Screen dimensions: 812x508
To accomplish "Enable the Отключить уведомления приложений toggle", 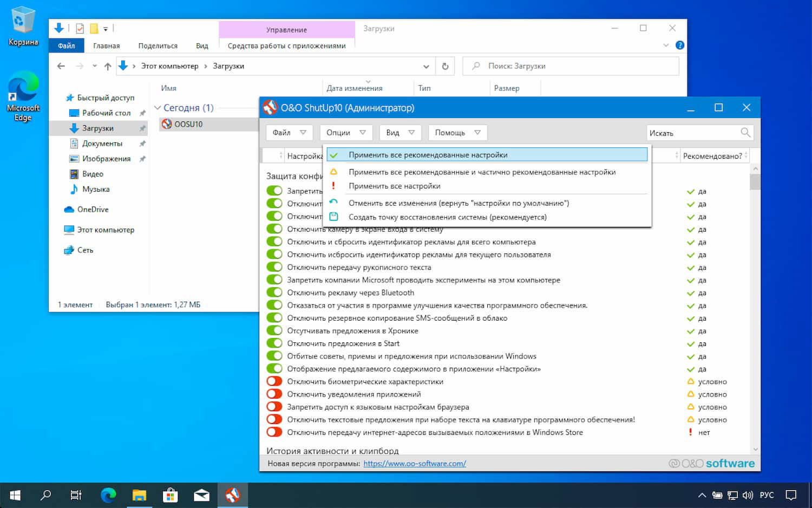I will click(x=274, y=394).
